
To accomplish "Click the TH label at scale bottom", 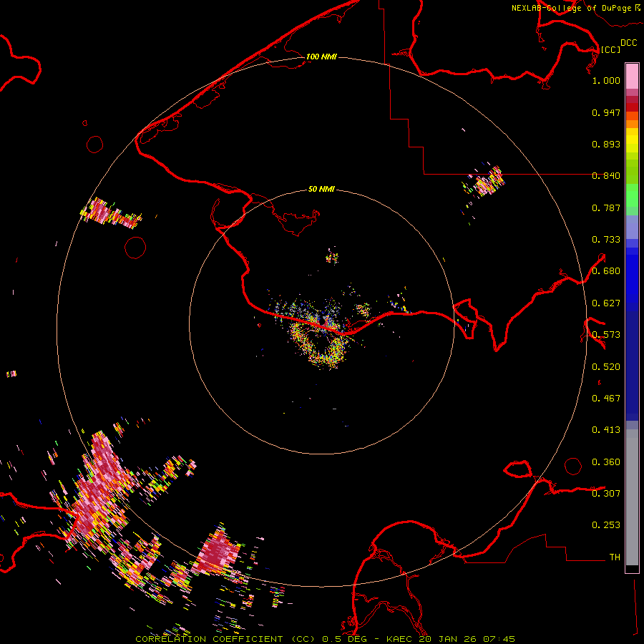I will pyautogui.click(x=615, y=557).
